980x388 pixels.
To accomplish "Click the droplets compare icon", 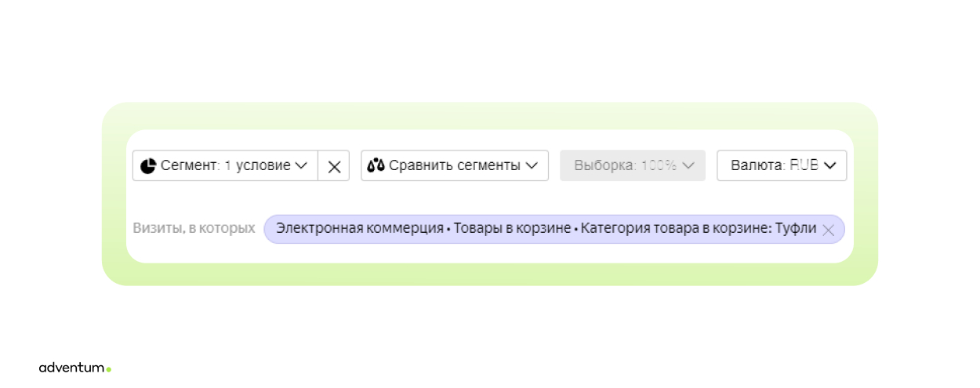I will tap(376, 166).
